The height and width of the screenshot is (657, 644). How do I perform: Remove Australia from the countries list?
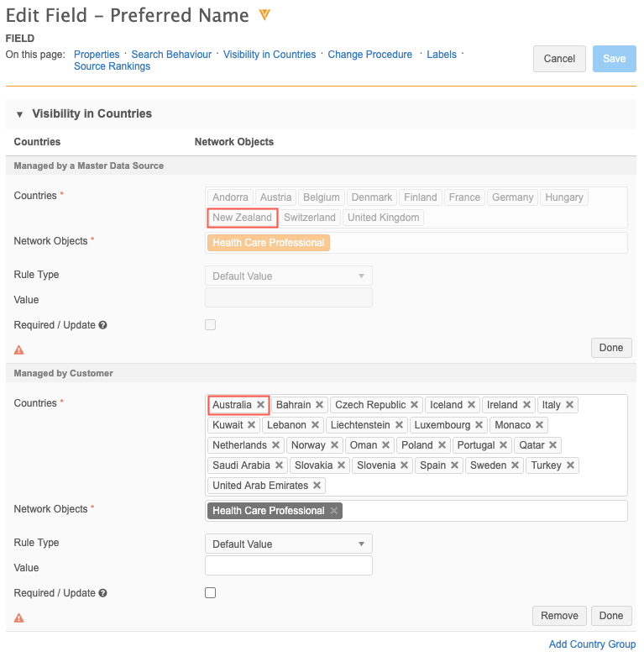click(260, 405)
